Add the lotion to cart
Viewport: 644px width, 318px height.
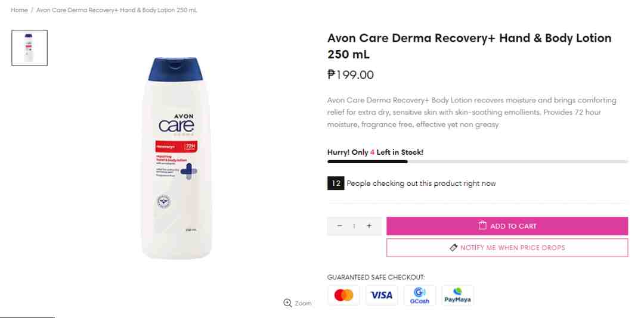point(507,226)
